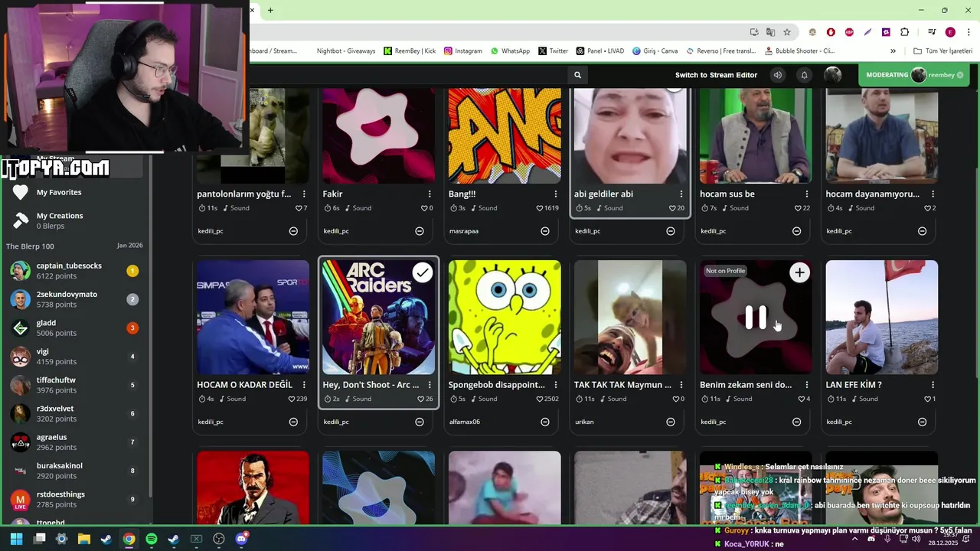Open Spotify from the taskbar
This screenshot has height=551, width=980.
(152, 539)
